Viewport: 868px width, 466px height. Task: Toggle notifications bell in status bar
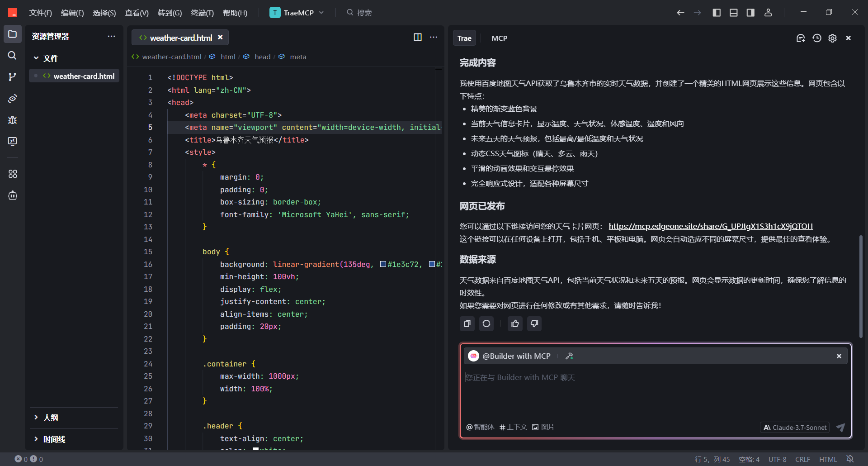tap(850, 459)
